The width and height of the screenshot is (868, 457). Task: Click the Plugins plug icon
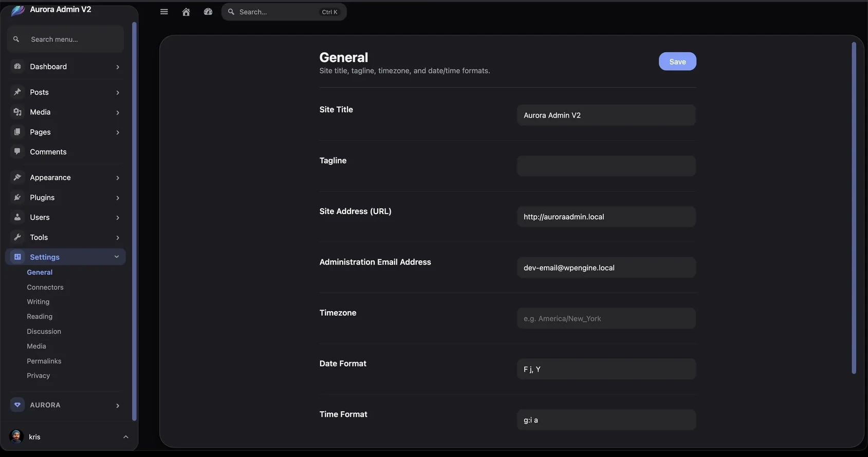tap(17, 197)
